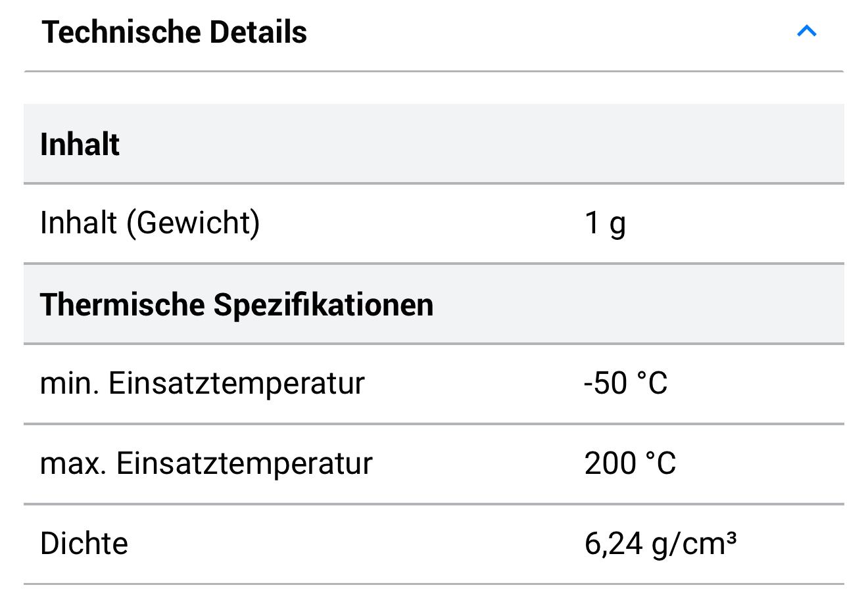Collapse the Technische Details section chevron
The height and width of the screenshot is (604, 868).
point(806,31)
